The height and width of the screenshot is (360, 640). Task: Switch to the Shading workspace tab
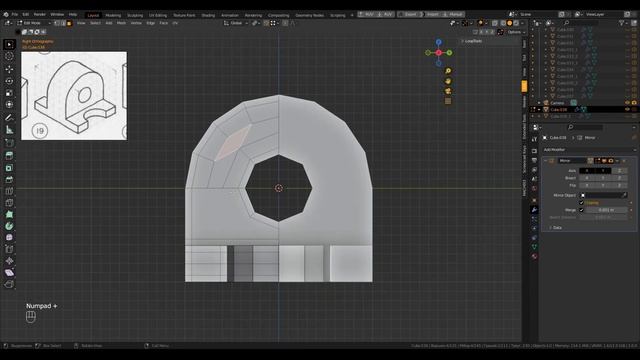(x=208, y=15)
